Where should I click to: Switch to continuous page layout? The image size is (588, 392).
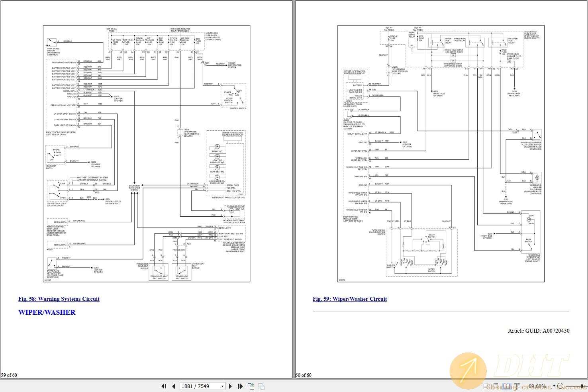pyautogui.click(x=496, y=386)
